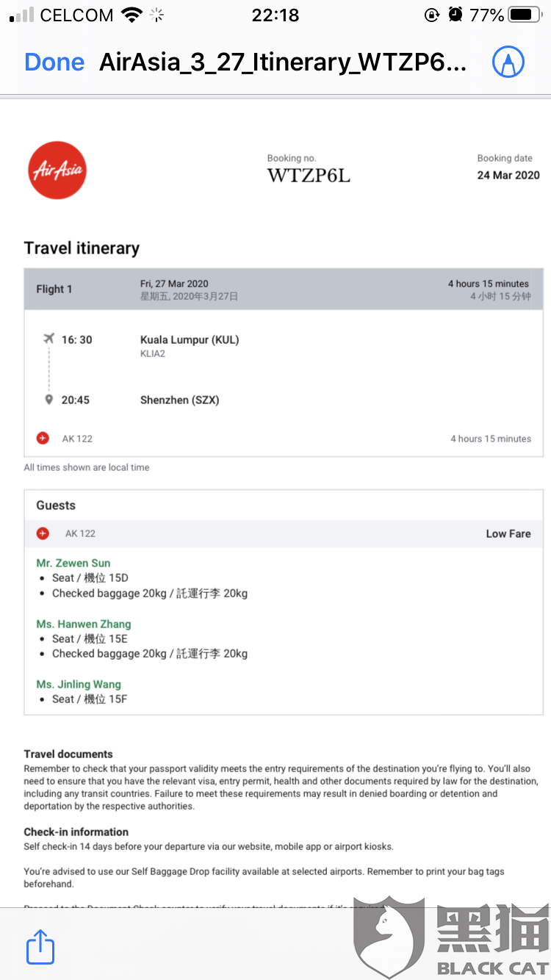The image size is (551, 980).
Task: Open the share sheet icon
Action: 40,947
